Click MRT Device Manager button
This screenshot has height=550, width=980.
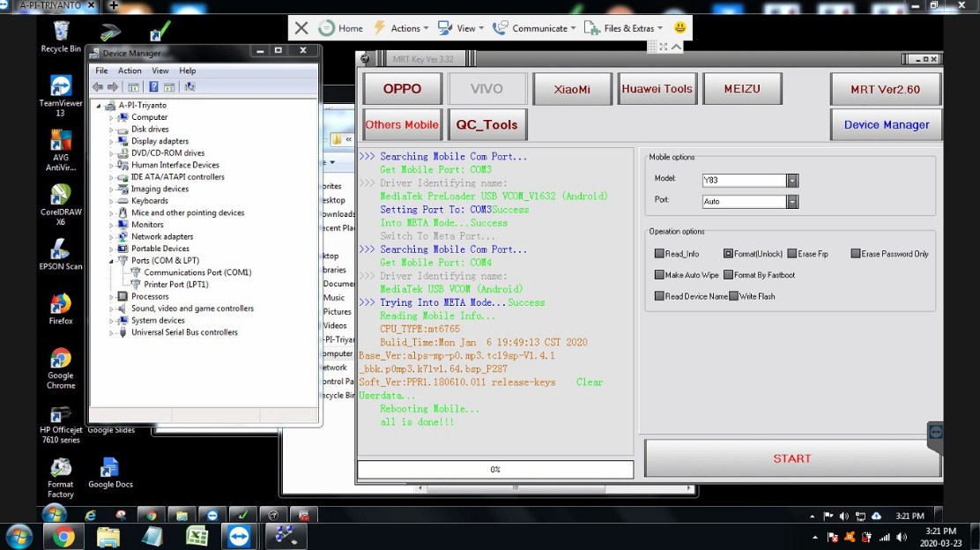pos(887,124)
